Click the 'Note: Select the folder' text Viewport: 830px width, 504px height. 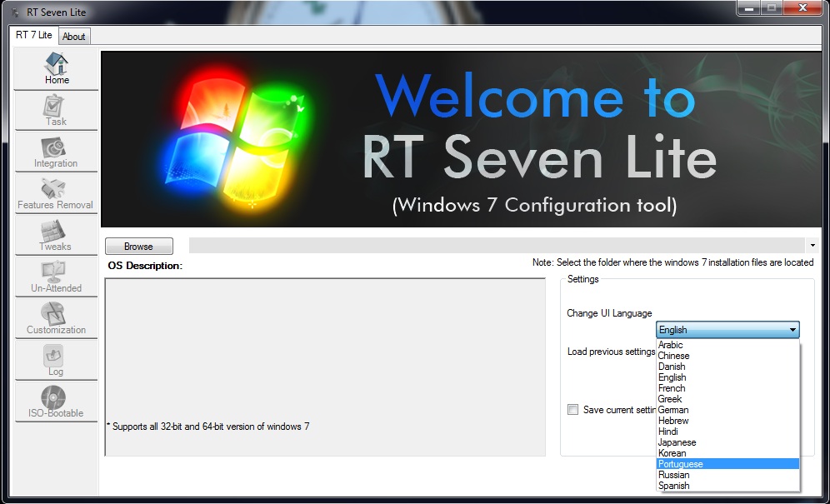pos(672,262)
